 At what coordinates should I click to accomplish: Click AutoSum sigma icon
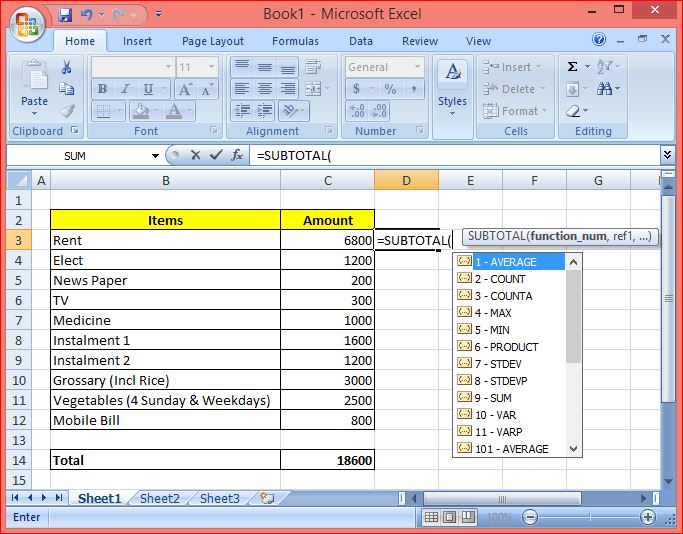pos(572,67)
